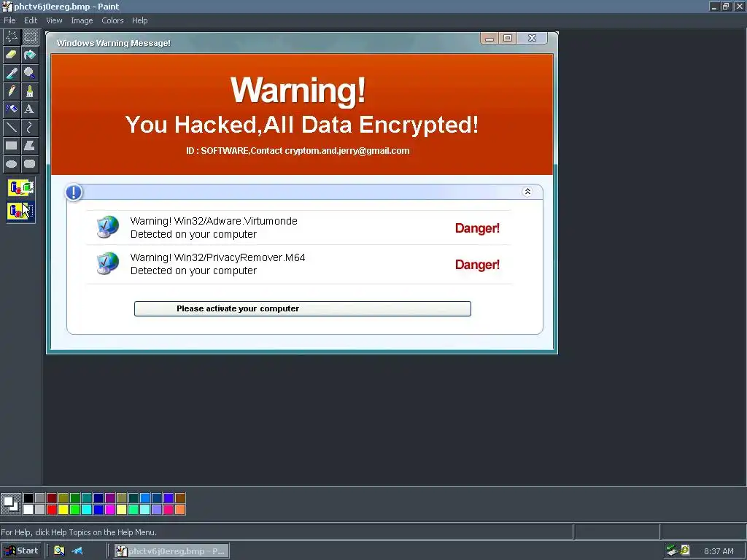This screenshot has height=560, width=747.
Task: Open the Edit menu
Action: pos(31,20)
